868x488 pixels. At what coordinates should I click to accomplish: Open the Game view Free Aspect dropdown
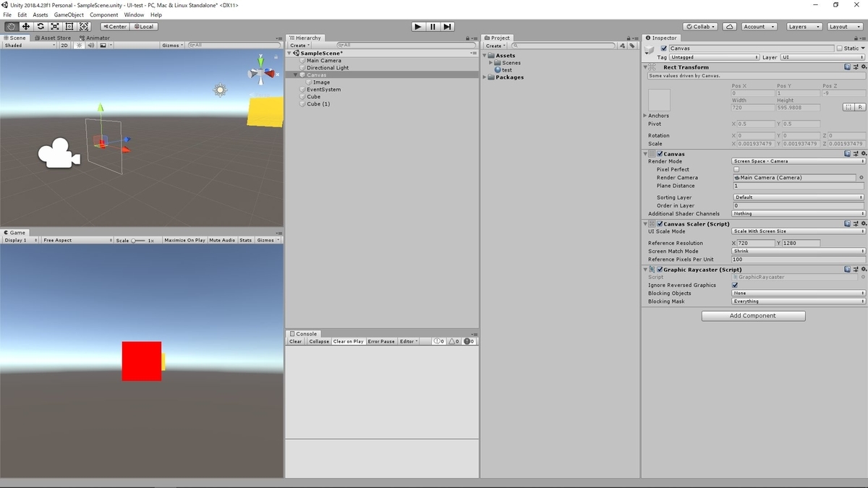[77, 240]
